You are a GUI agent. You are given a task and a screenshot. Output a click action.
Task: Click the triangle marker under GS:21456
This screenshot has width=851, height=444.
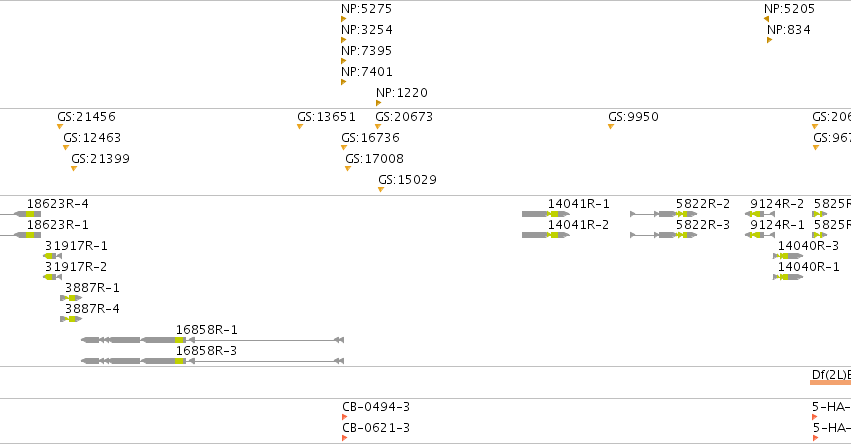tap(60, 127)
